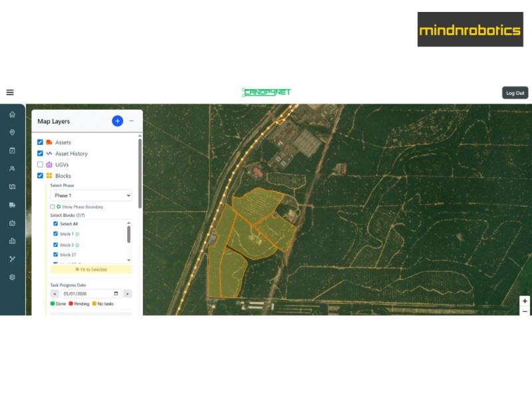
Task: Go to the next task progress date
Action: pos(127,293)
